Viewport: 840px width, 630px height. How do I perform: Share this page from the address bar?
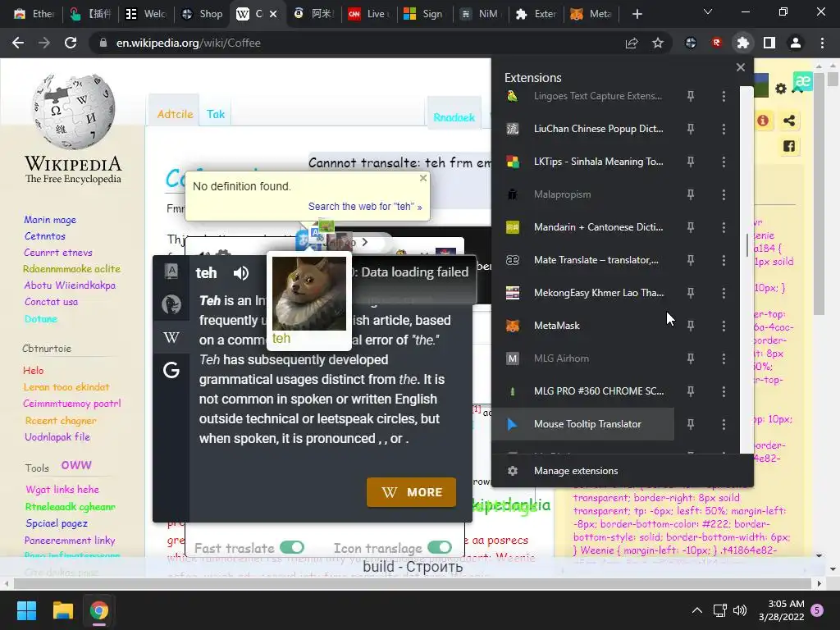pos(632,43)
